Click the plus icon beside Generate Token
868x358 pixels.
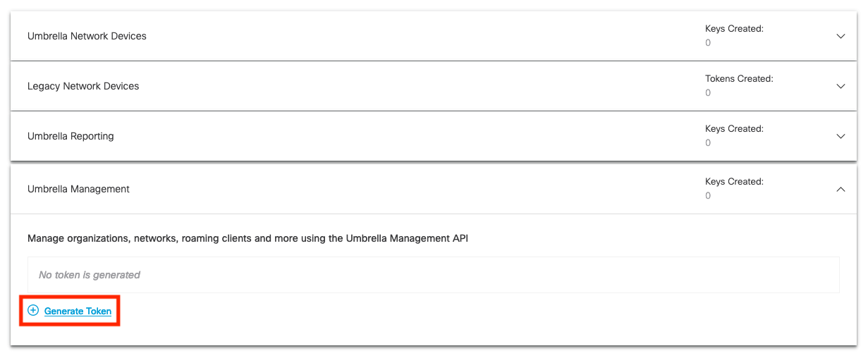coord(33,310)
